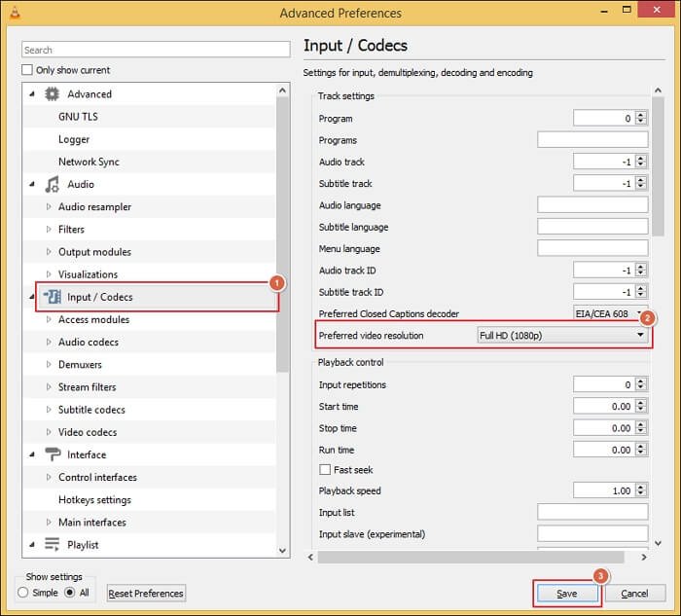This screenshot has width=681, height=616.
Task: Expand the Video codecs tree node
Action: (x=50, y=432)
